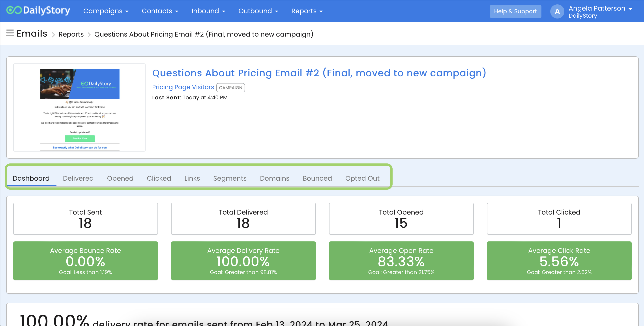Open the email title link in report card
644x326 pixels.
[x=319, y=73]
